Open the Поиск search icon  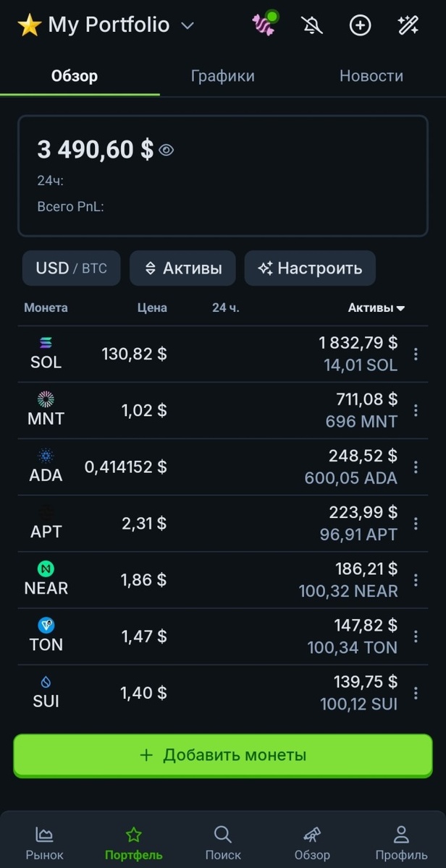(x=222, y=834)
